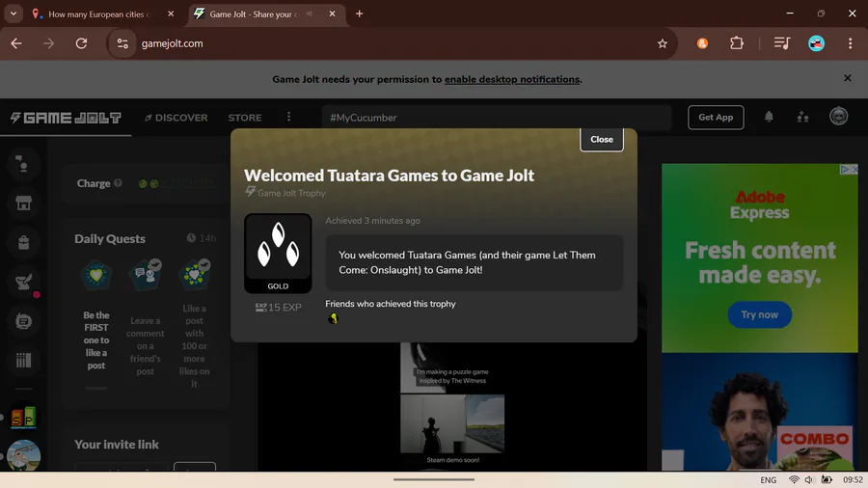Viewport: 868px width, 488px height.
Task: Click the Game Jolt logo
Action: 66,118
